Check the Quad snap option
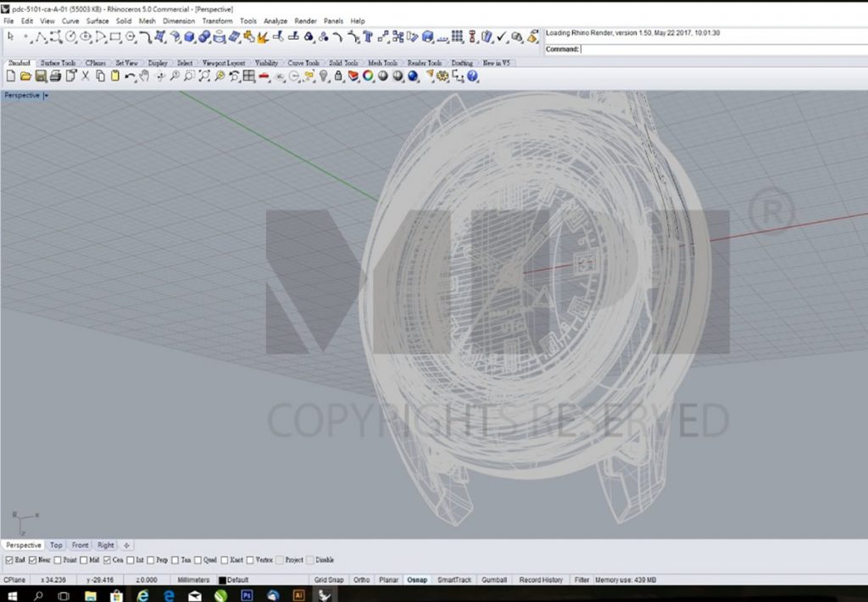The image size is (868, 602). [198, 560]
